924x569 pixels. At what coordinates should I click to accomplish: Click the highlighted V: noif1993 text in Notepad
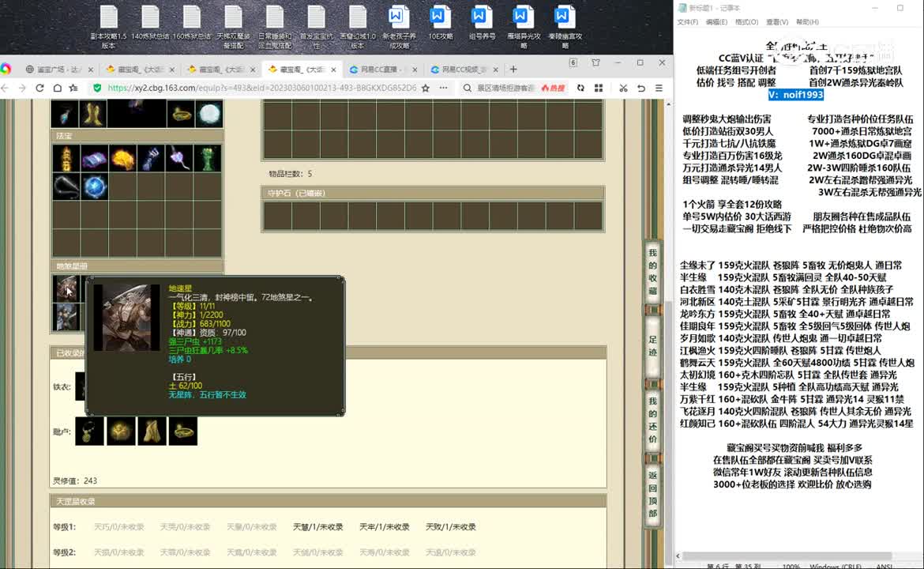tap(795, 94)
